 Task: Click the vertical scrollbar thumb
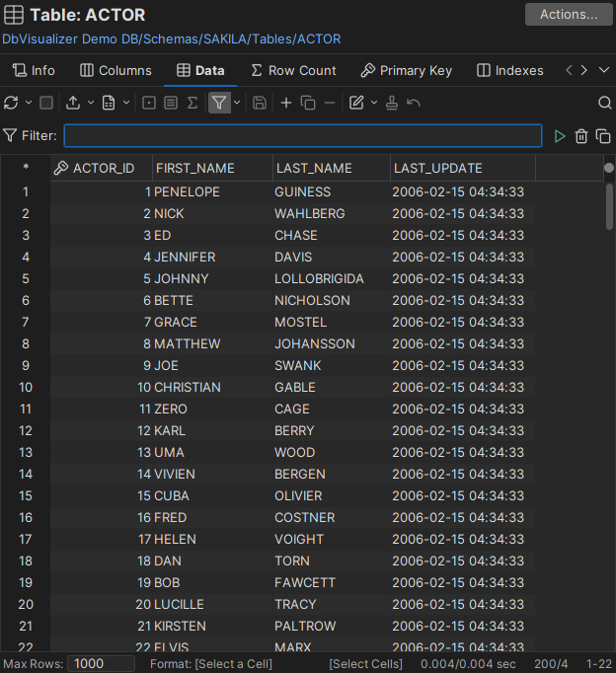tap(609, 207)
